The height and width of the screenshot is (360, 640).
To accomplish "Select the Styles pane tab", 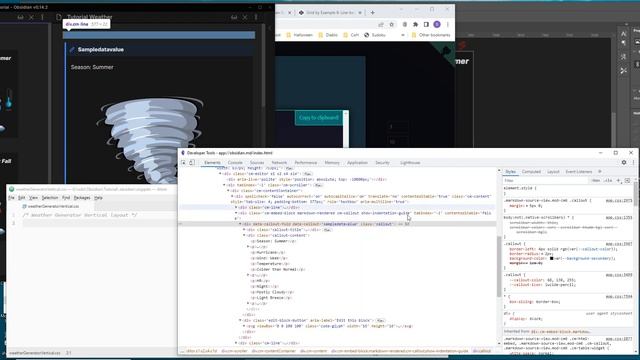I will tap(511, 172).
